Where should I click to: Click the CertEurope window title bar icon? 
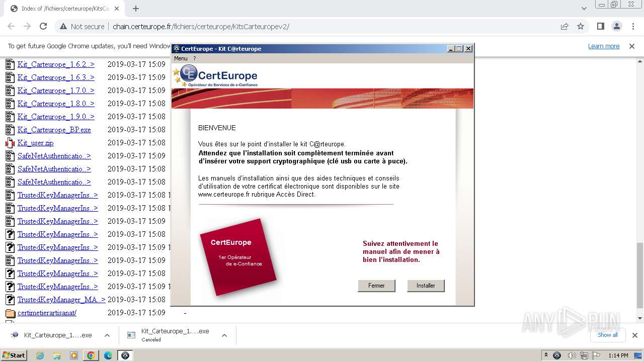pos(177,49)
